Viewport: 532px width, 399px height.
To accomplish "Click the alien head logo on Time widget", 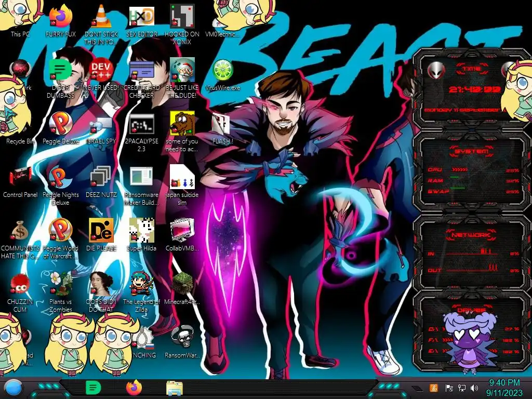I will (x=436, y=70).
